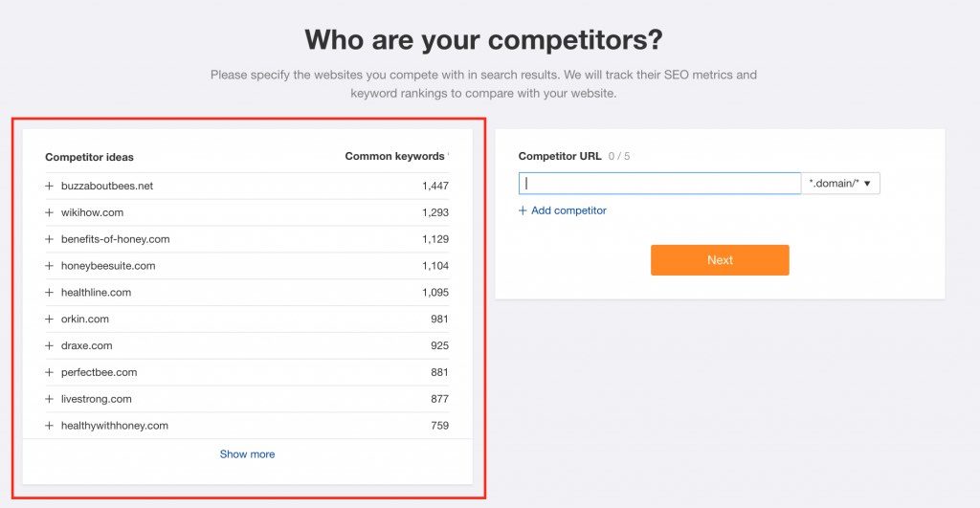Open the *.domain/* mode dropdown
This screenshot has width=980, height=508.
pyautogui.click(x=841, y=184)
